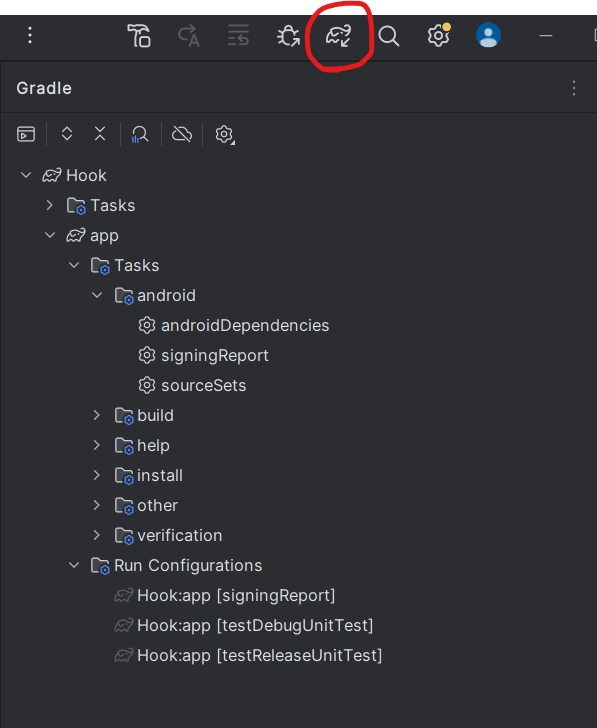
Task: Click the Run Configurations label
Action: click(188, 566)
